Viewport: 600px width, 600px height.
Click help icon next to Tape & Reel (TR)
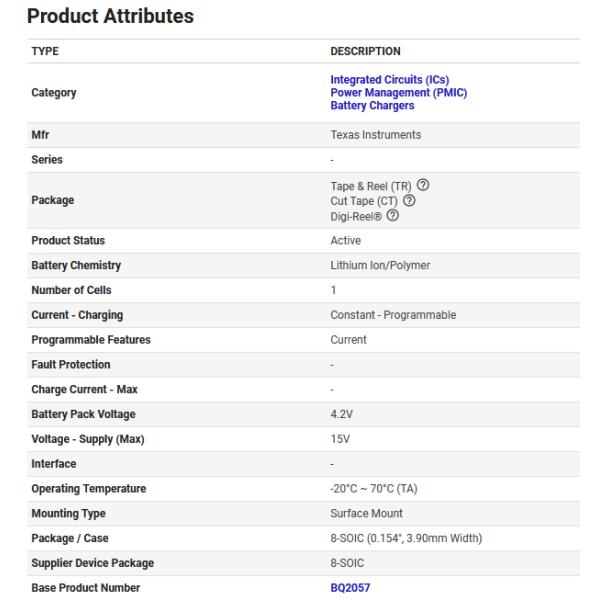424,186
